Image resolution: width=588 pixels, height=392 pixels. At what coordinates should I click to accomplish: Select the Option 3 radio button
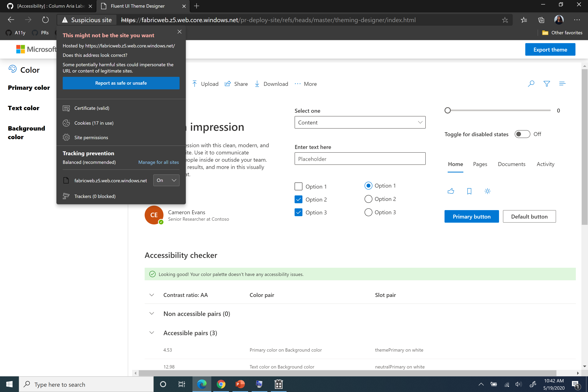click(x=368, y=212)
